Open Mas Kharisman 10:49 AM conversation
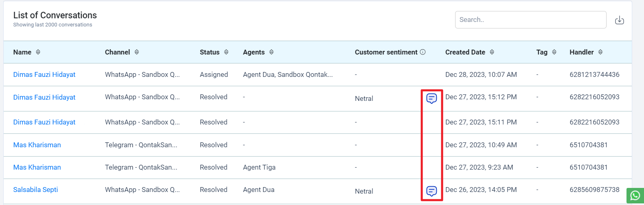The width and height of the screenshot is (644, 205). pyautogui.click(x=37, y=145)
